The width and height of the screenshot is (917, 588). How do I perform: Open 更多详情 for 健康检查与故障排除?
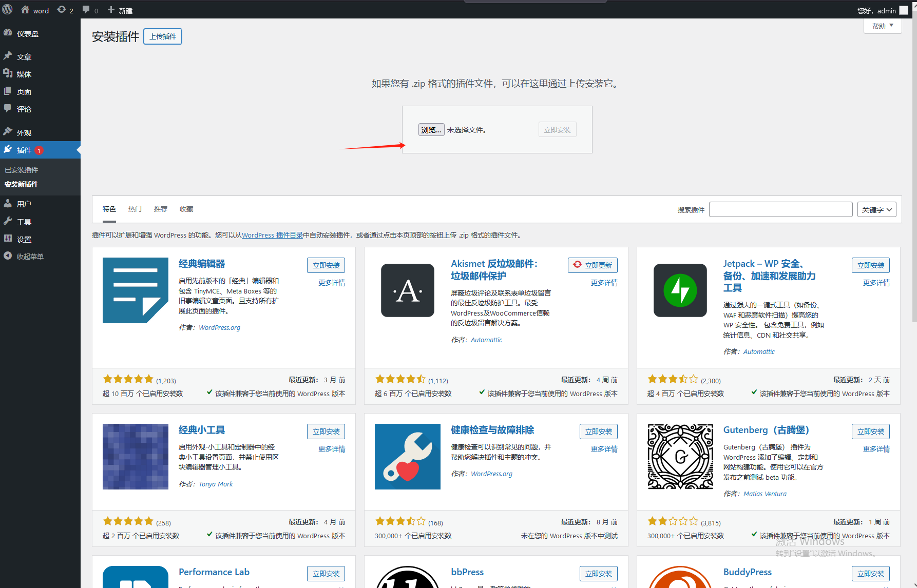tap(604, 449)
